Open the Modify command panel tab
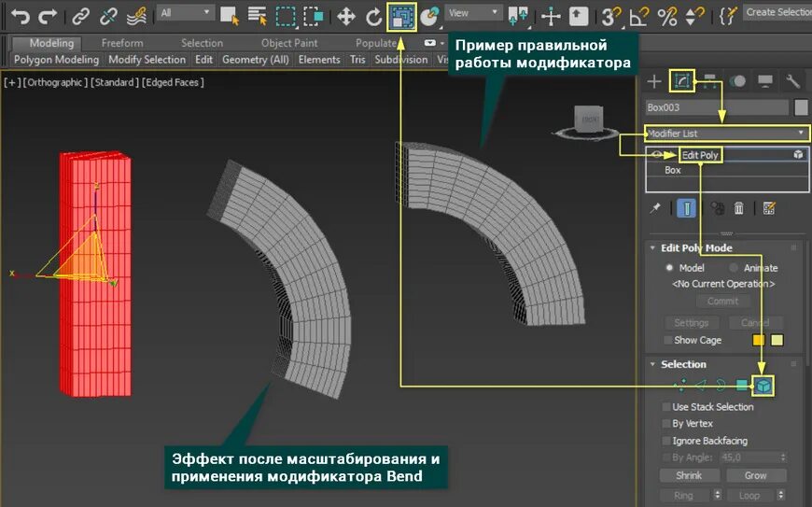Screen dimensions: 812x507 681,81
